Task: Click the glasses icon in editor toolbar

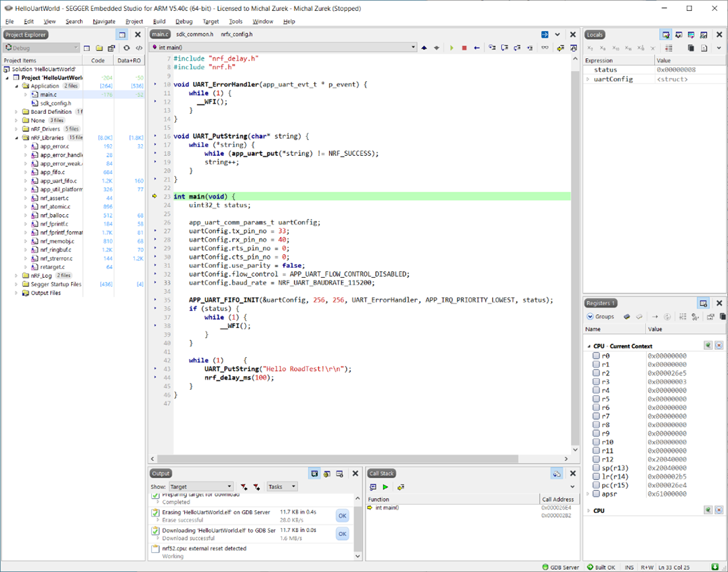Action: tap(545, 48)
